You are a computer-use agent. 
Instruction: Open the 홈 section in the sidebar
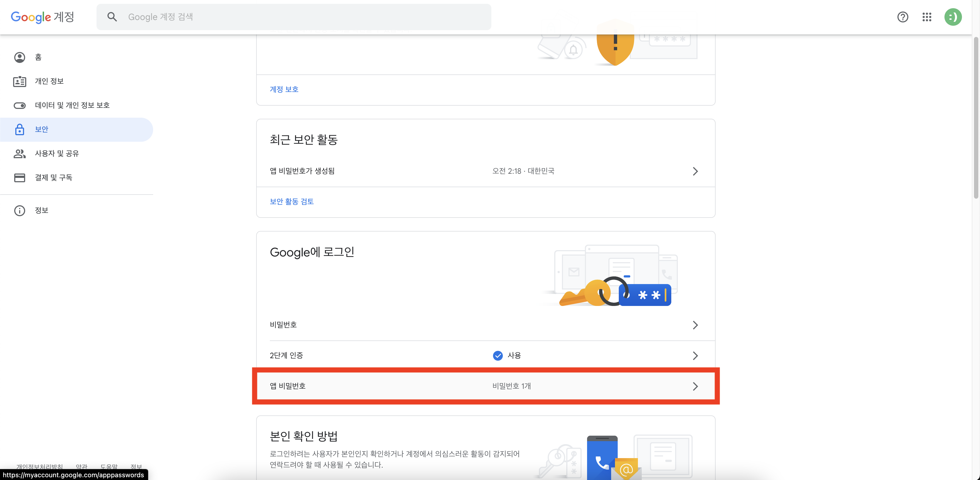coord(38,57)
